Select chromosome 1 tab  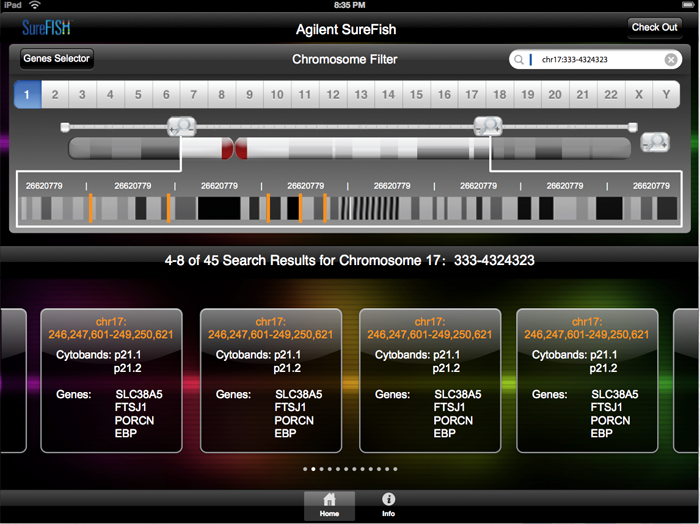(x=27, y=95)
